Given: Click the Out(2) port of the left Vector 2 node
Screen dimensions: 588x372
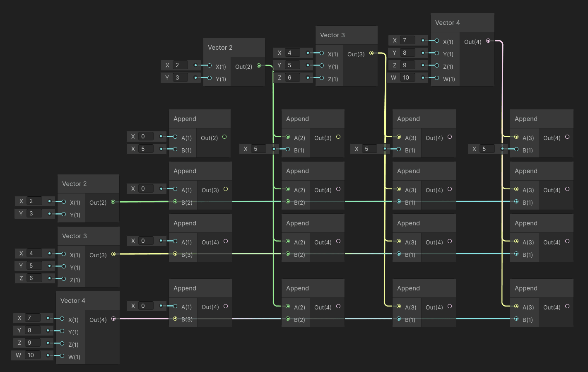Looking at the screenshot, I should [x=113, y=202].
